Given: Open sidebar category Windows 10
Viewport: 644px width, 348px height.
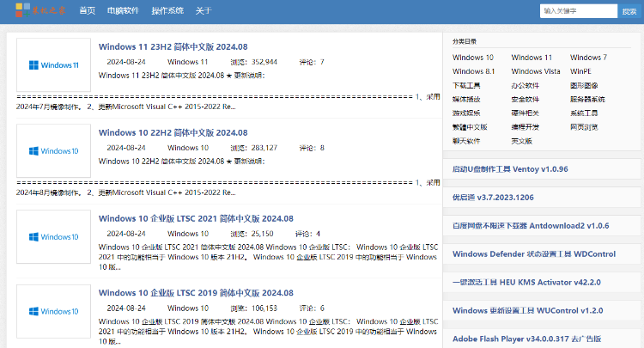Looking at the screenshot, I should click(x=473, y=58).
